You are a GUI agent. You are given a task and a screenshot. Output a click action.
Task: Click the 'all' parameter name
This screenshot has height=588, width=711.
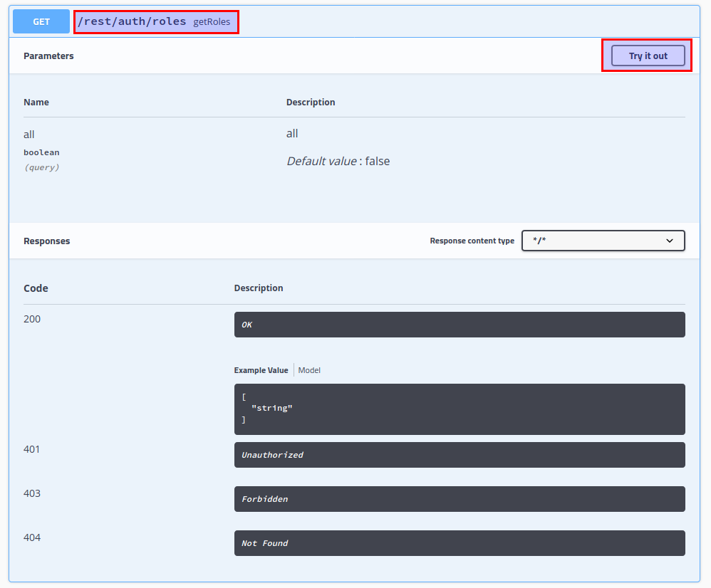(x=29, y=135)
